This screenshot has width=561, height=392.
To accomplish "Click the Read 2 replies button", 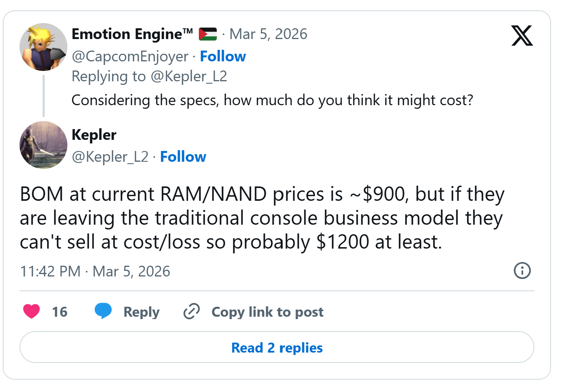I will click(277, 347).
